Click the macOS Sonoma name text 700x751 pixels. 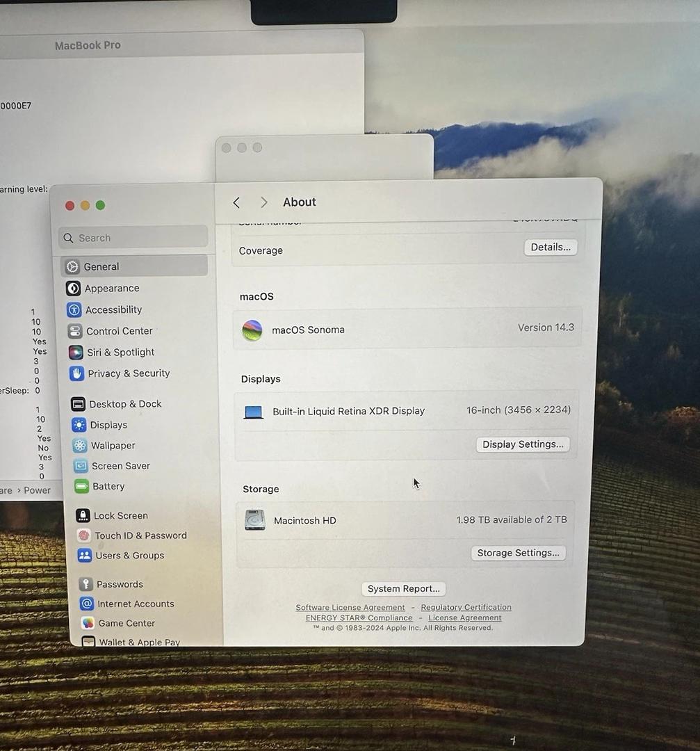(309, 330)
